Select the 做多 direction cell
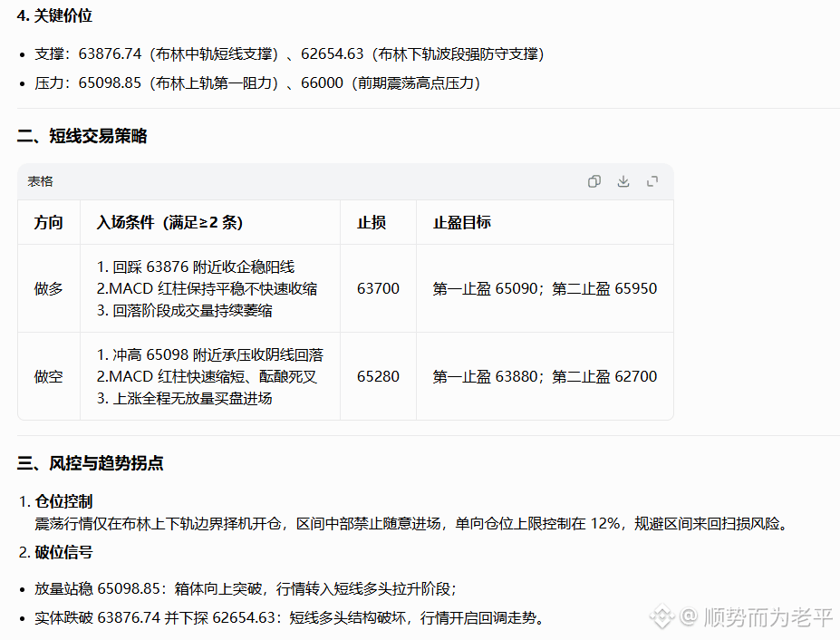 coord(49,288)
